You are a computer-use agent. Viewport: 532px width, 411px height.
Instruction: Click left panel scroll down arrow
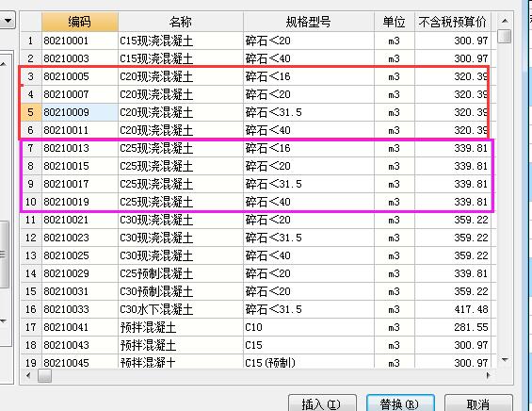[4, 321]
